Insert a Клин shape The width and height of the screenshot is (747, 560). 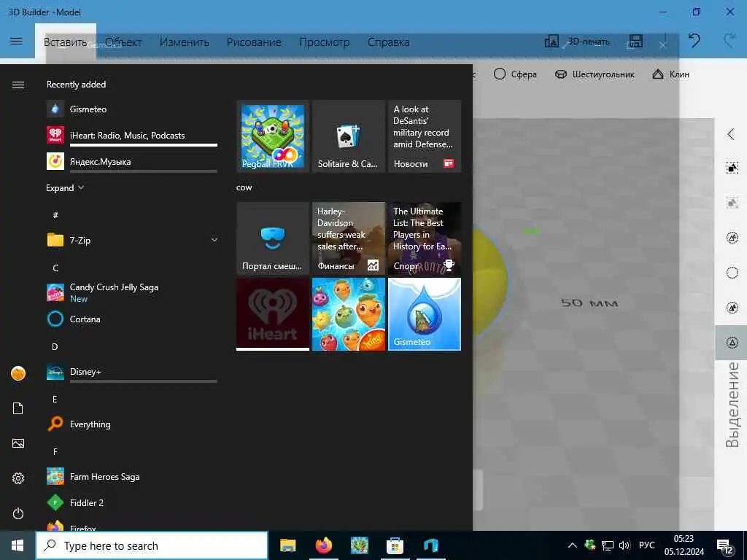pos(671,74)
